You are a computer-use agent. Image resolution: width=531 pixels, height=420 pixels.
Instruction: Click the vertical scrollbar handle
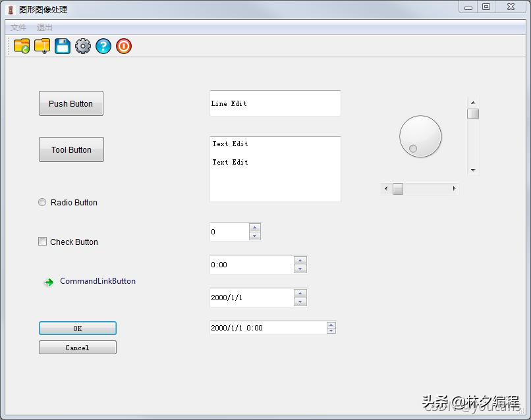tap(473, 114)
